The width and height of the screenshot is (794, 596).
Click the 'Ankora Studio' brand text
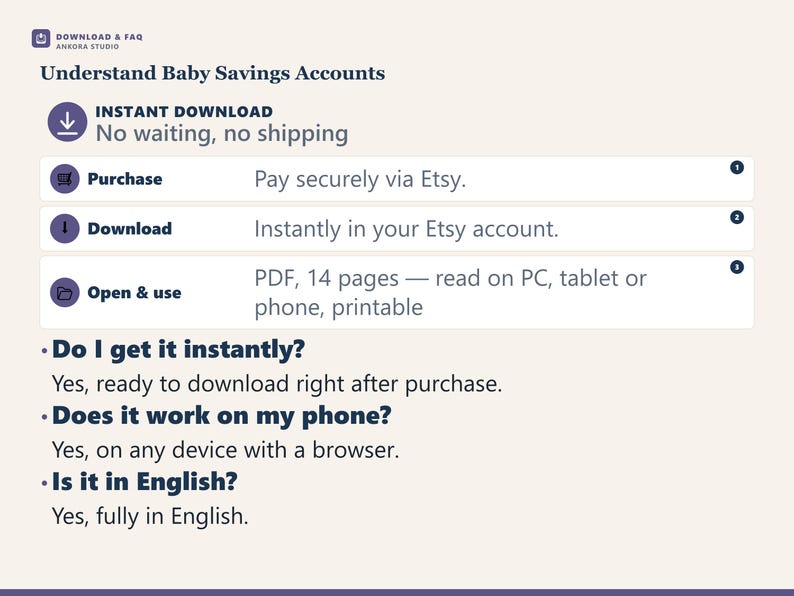tap(88, 47)
